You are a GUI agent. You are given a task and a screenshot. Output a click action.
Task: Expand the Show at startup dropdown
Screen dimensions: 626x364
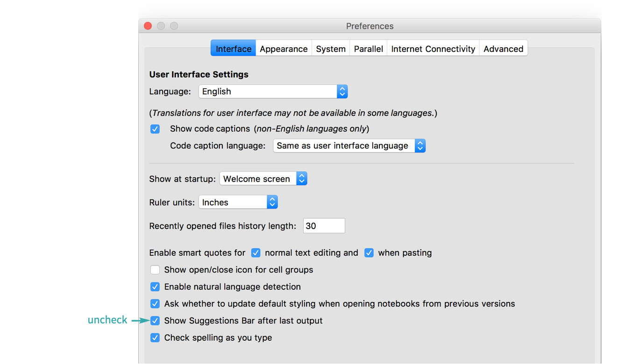[263, 179]
